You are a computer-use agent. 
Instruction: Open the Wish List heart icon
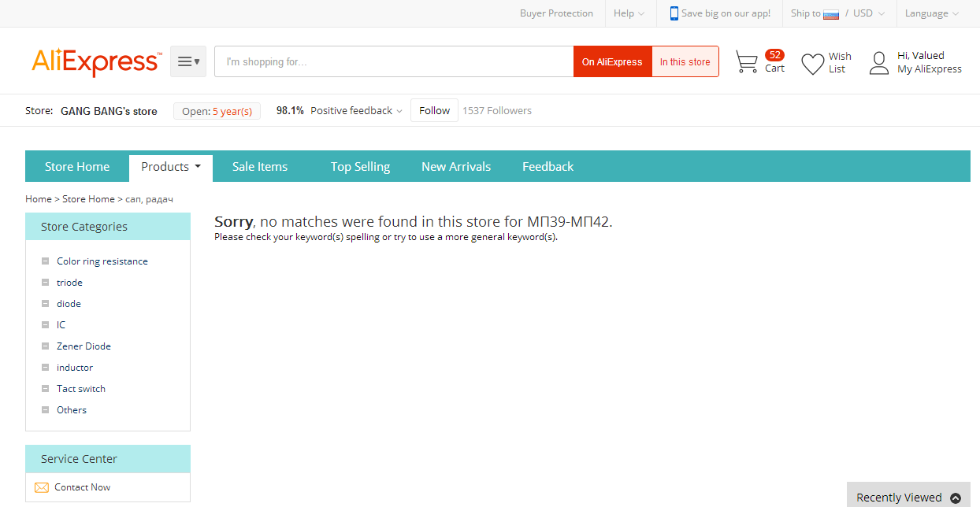pos(812,64)
